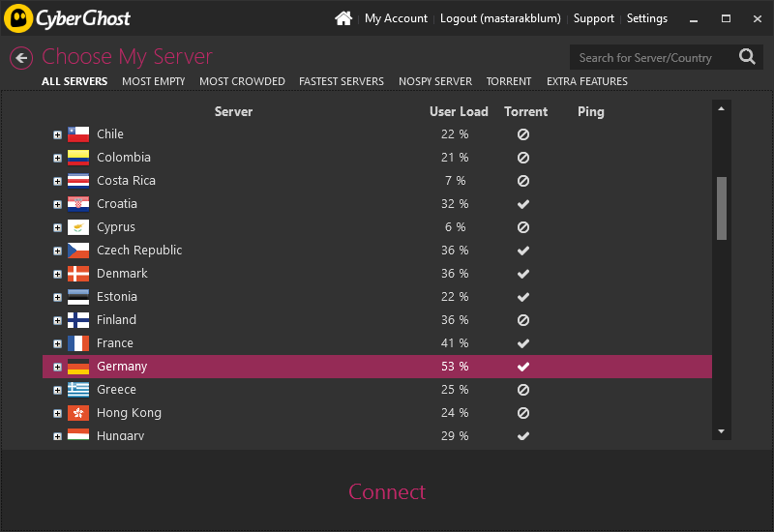Expand the Croatia server list
Screen dimensions: 774x532
[x=57, y=204]
